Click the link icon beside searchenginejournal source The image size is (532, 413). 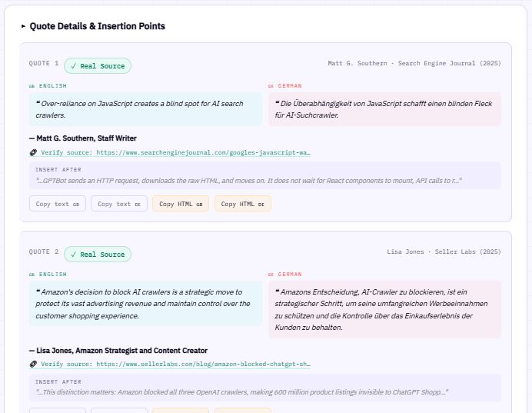click(33, 153)
